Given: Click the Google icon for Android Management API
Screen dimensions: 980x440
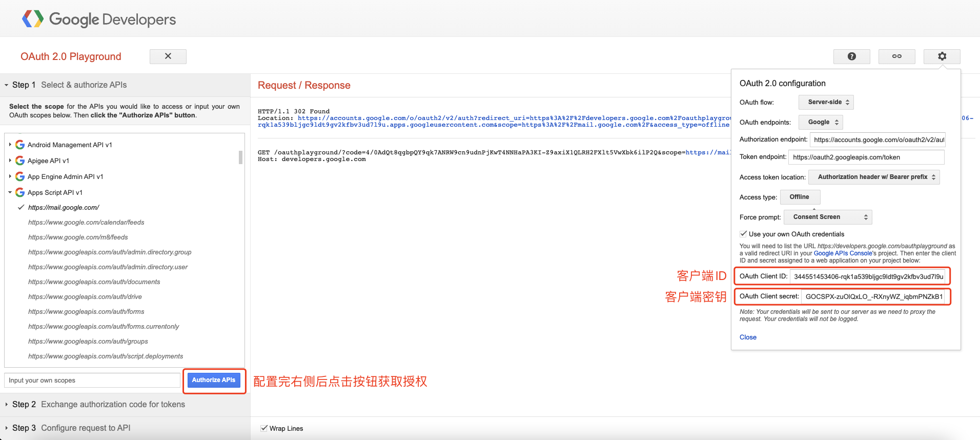Looking at the screenshot, I should [x=20, y=145].
